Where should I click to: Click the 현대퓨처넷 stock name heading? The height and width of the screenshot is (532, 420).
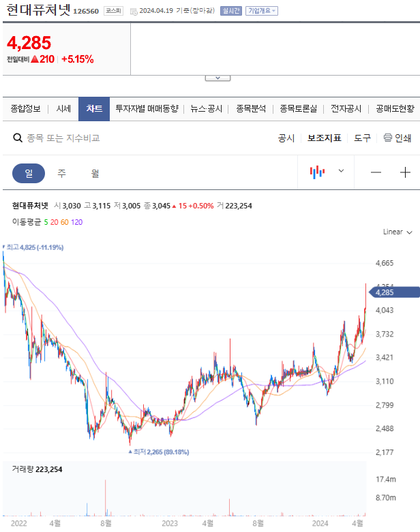click(x=39, y=10)
